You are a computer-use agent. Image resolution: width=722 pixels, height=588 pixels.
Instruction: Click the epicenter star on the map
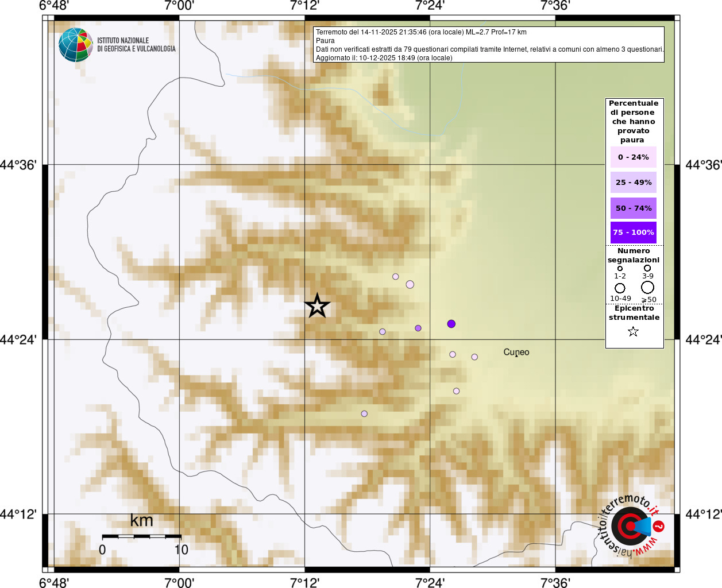[x=317, y=305]
